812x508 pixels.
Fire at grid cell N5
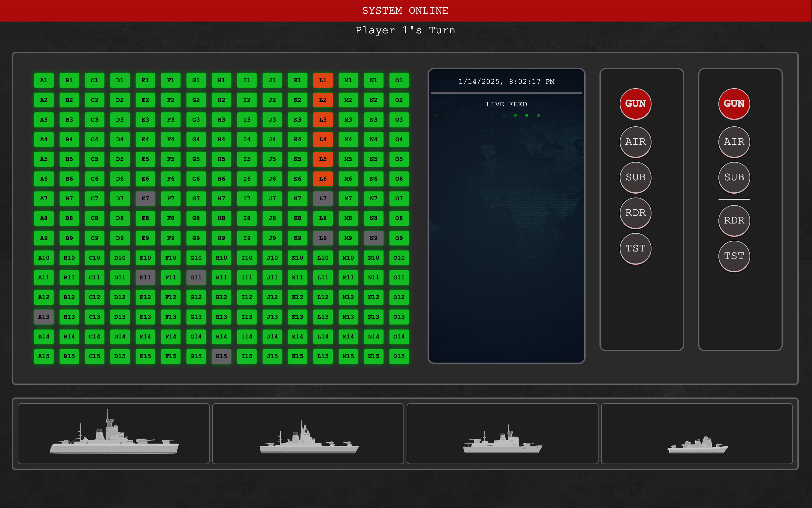coord(373,159)
